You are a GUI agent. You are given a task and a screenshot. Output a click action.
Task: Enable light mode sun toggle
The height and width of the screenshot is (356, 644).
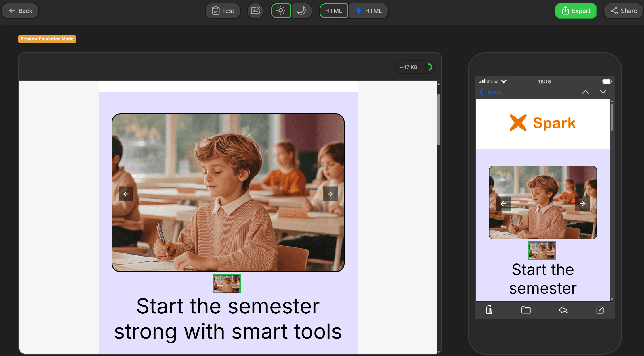(x=281, y=11)
